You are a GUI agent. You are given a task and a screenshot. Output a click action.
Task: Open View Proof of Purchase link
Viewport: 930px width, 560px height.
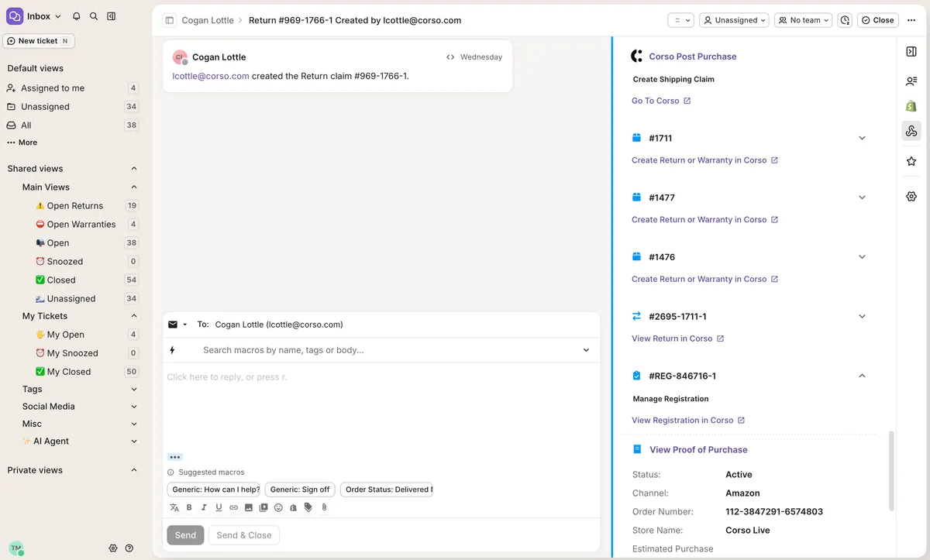[x=698, y=449]
